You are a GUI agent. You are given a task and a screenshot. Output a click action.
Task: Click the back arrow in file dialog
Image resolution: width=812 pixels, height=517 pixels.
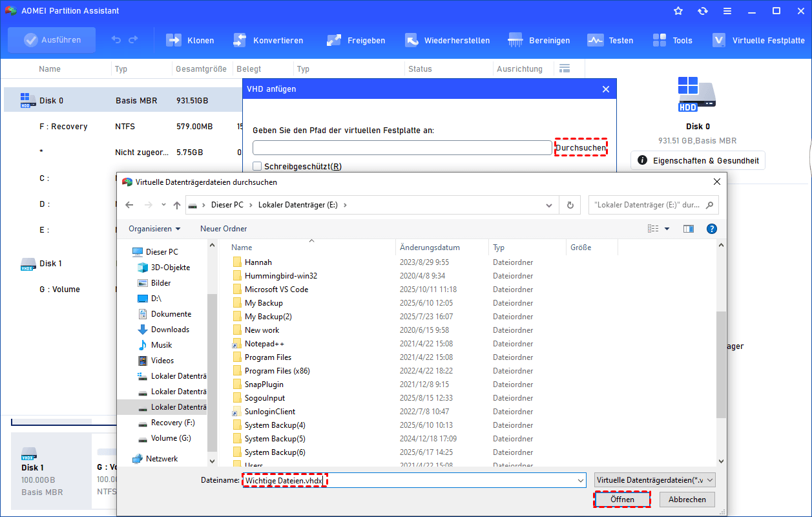[x=129, y=205]
